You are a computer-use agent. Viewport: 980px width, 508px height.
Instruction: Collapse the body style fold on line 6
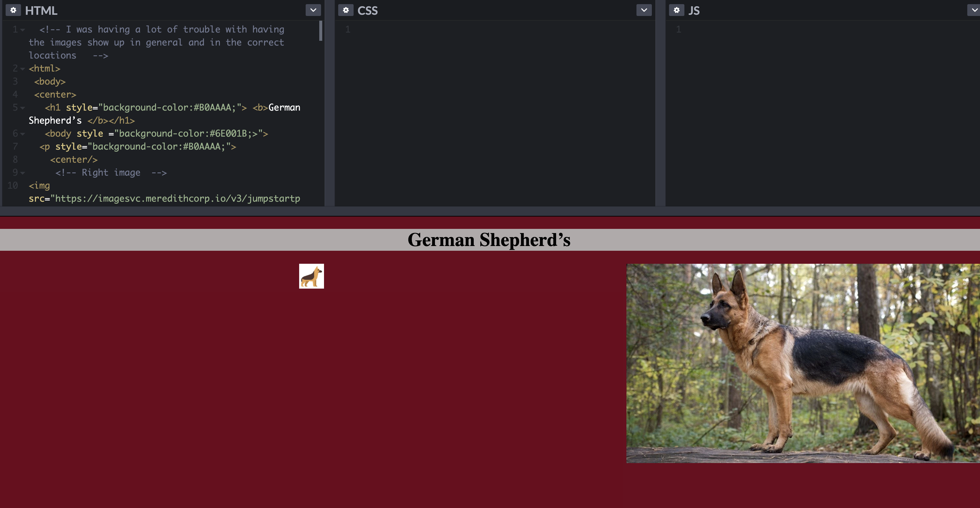(x=23, y=134)
